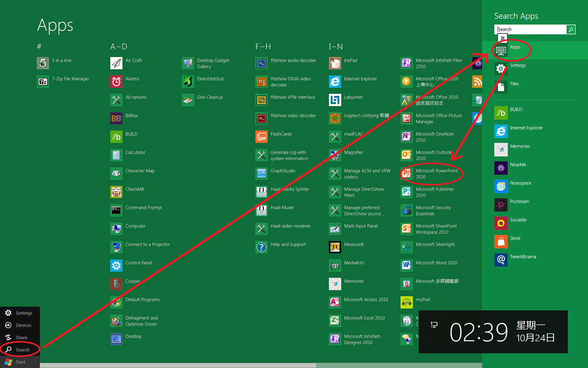The width and height of the screenshot is (588, 368).
Task: Click the Search charm
Action: [x=20, y=350]
